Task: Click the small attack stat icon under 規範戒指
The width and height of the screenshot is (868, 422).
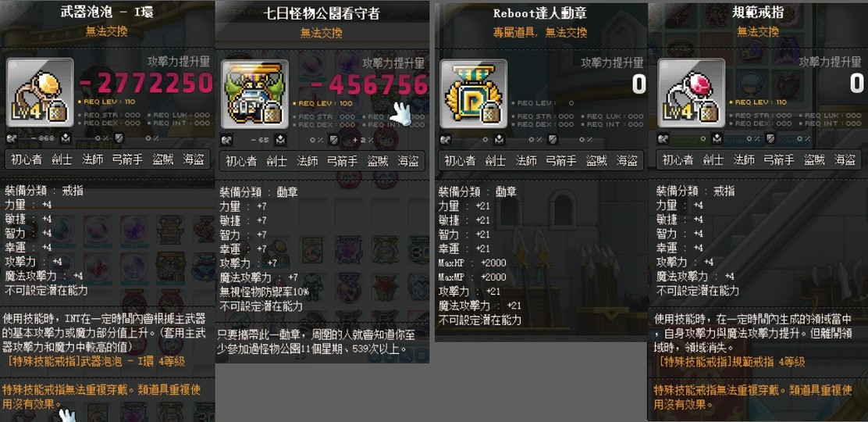Action: pyautogui.click(x=663, y=138)
